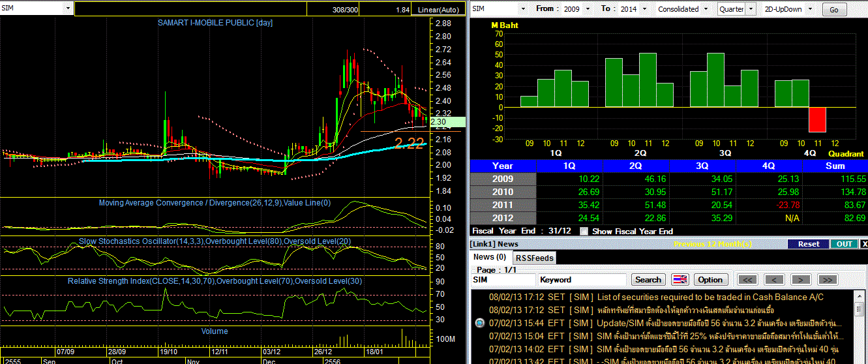The height and width of the screenshot is (364, 868).
Task: Click the news Option button
Action: 710,279
